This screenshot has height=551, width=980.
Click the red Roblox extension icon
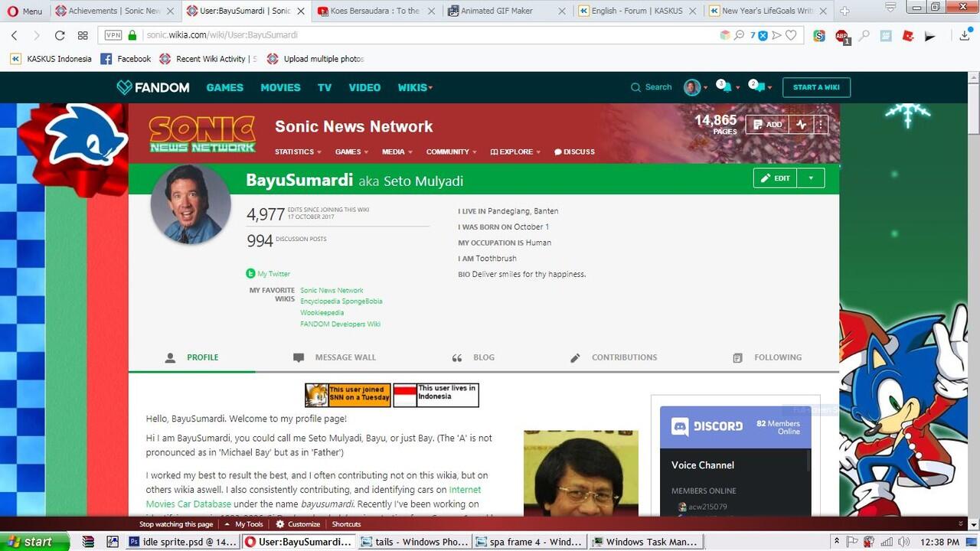click(x=908, y=35)
